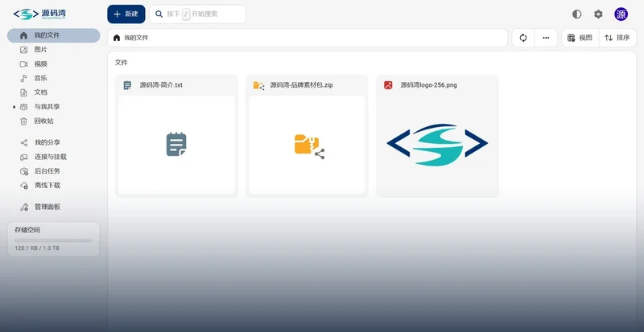Click the 后台任务 box icon
Image resolution: width=644 pixels, height=332 pixels.
pyautogui.click(x=24, y=171)
